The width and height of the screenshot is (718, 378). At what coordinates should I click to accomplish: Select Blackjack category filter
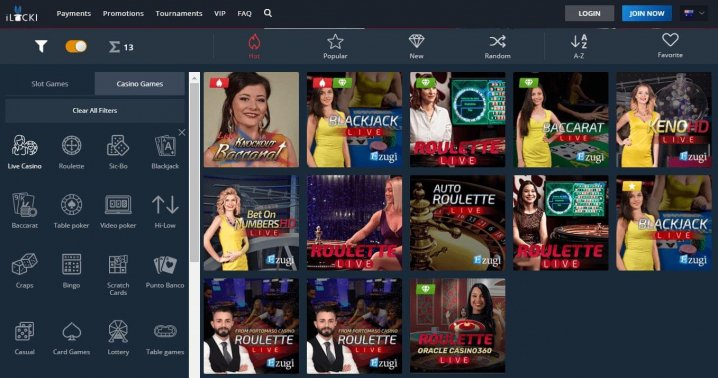[165, 152]
